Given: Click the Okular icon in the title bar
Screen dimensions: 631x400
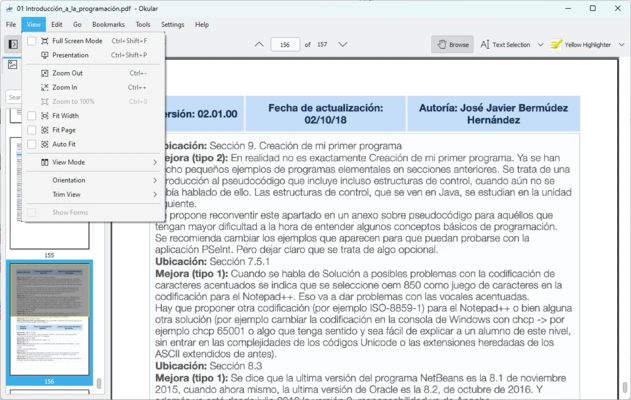Looking at the screenshot, I should click(x=9, y=8).
